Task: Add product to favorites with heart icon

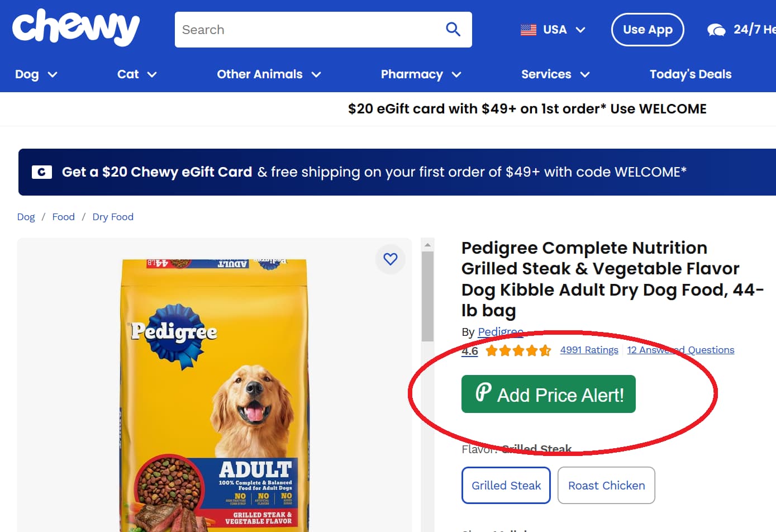Action: coord(390,259)
